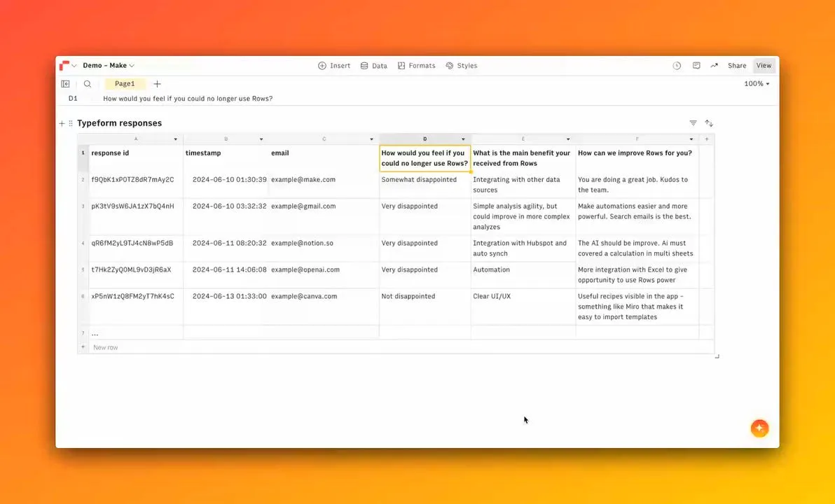Open the Demo – Make title dropdown

[109, 66]
